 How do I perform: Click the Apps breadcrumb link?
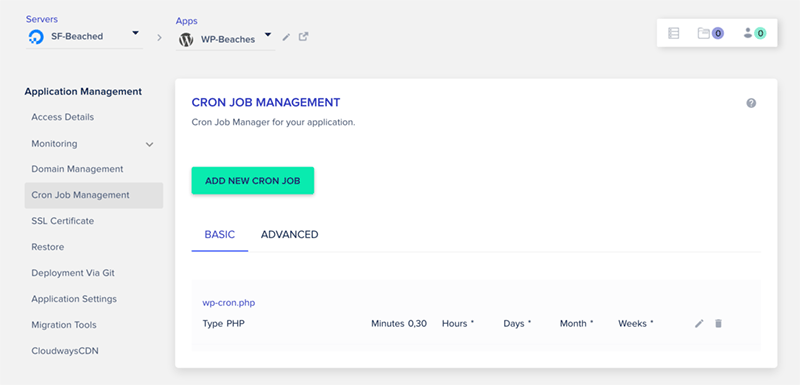[x=187, y=21]
